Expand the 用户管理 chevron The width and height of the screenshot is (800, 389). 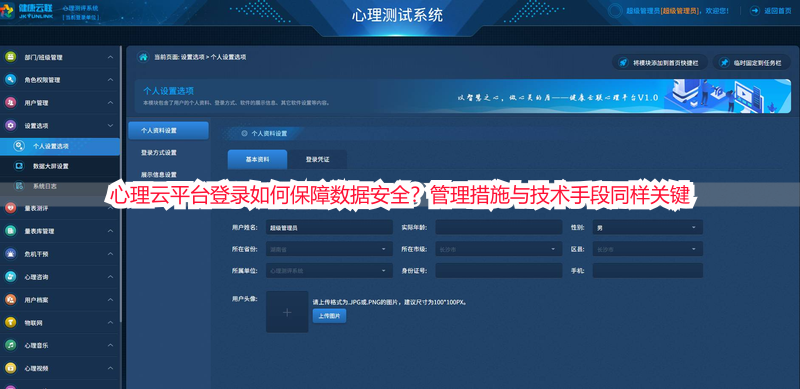pos(110,103)
